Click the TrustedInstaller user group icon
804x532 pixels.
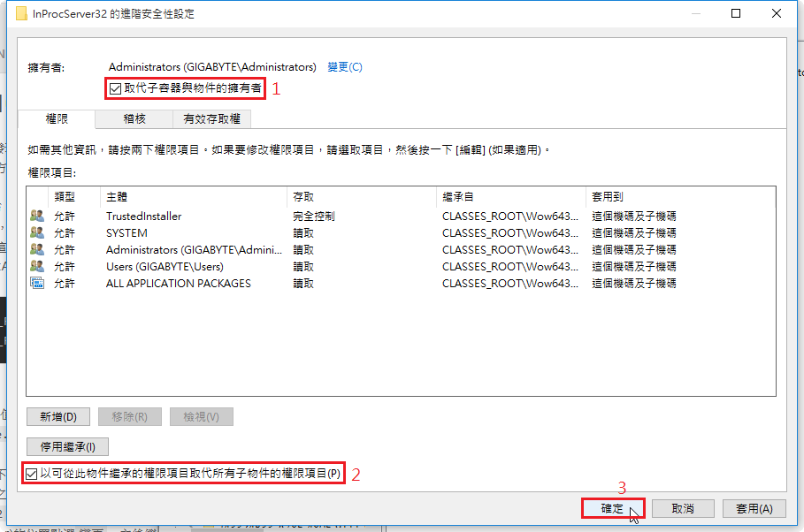click(x=37, y=217)
